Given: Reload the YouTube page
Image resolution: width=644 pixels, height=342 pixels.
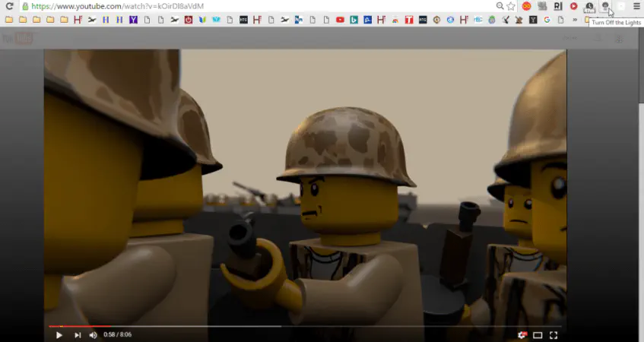Looking at the screenshot, I should (9, 6).
